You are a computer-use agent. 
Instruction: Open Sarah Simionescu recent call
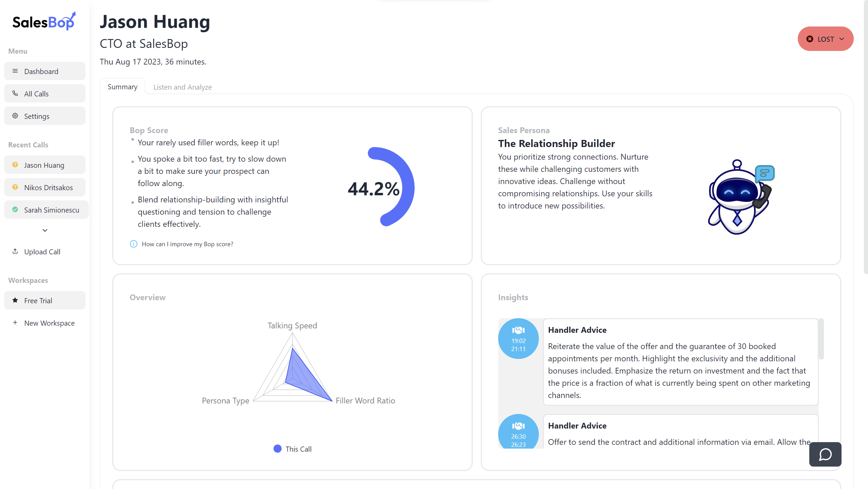pyautogui.click(x=46, y=210)
